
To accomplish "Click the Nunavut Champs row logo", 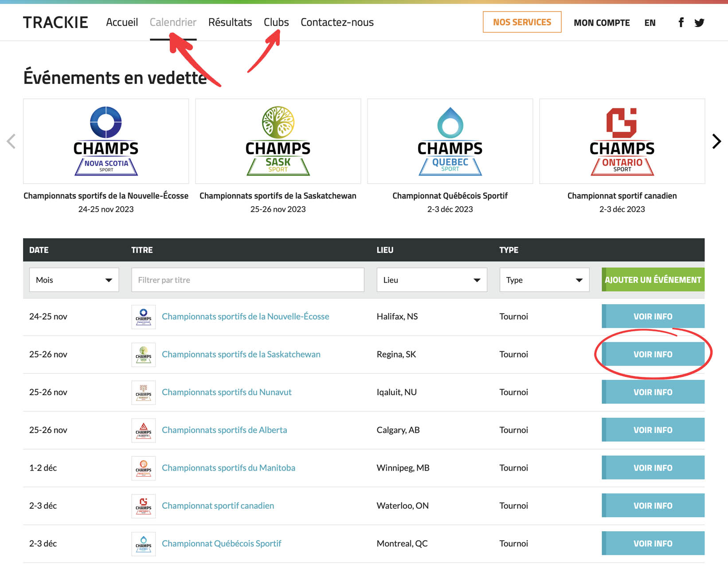I will pyautogui.click(x=143, y=392).
